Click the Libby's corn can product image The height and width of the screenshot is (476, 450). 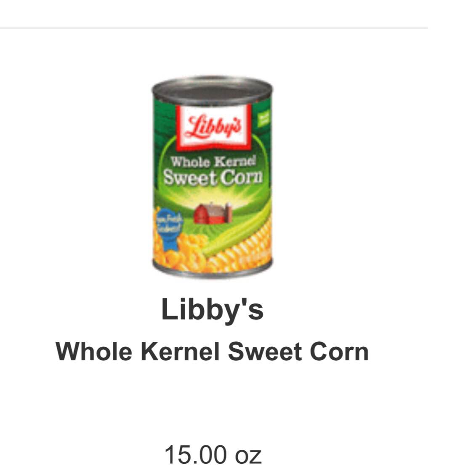pos(212,177)
